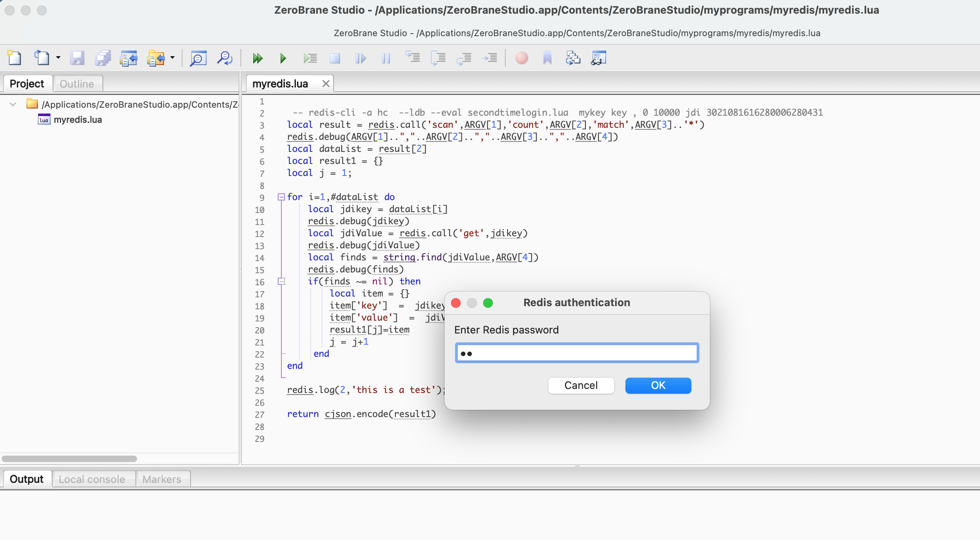Stop the debugging process button

(x=334, y=58)
